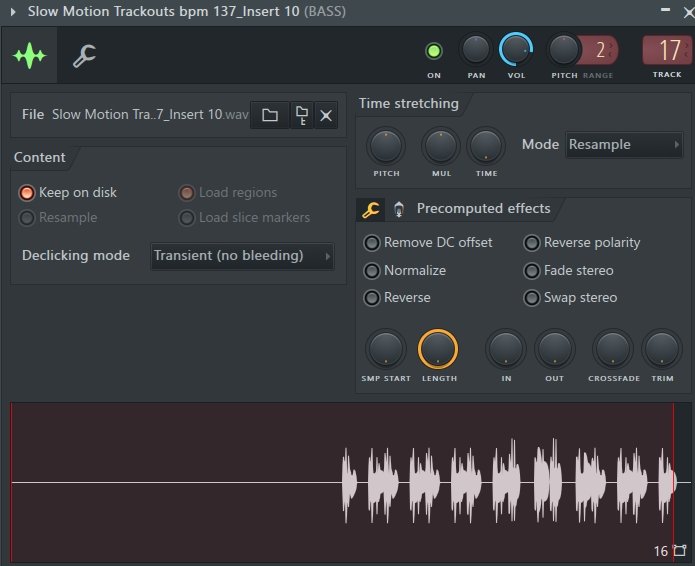Image resolution: width=695 pixels, height=566 pixels.
Task: Minimize the channel settings window
Action: 665,10
